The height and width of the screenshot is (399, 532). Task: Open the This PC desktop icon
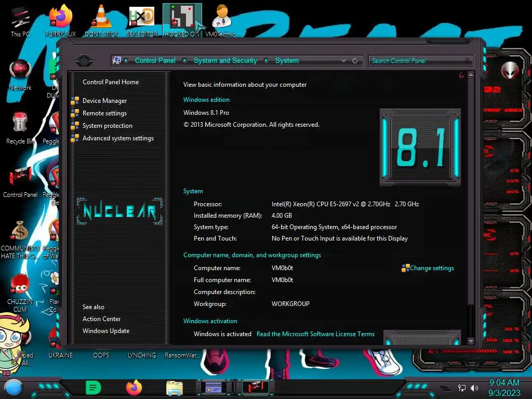pyautogui.click(x=20, y=20)
